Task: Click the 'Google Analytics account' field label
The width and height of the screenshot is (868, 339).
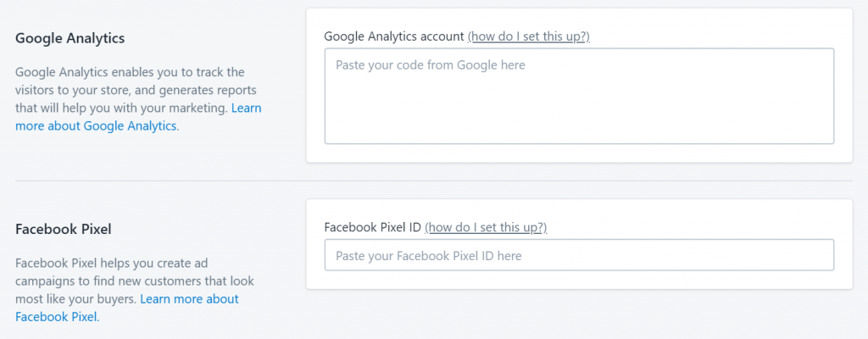Action: tap(393, 36)
